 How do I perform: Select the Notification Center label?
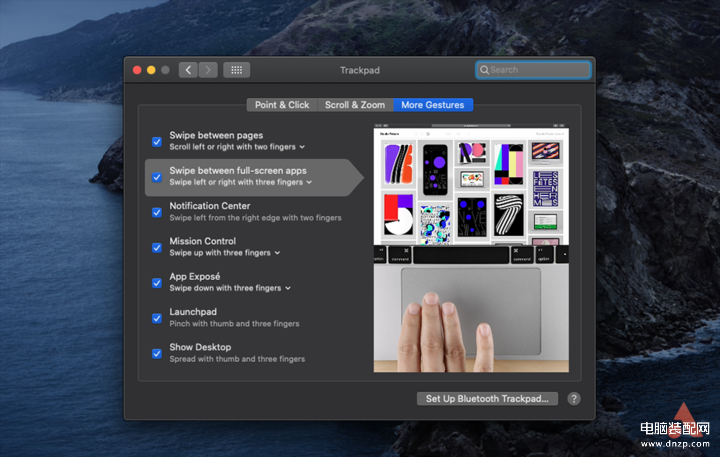210,206
